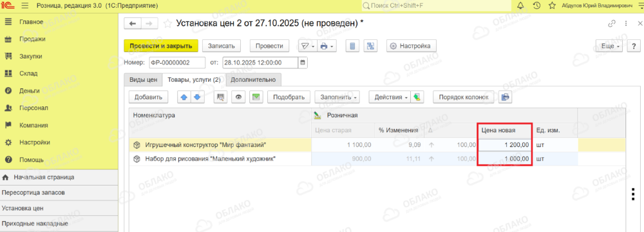Open the print dropdown
The image size is (644, 232).
point(327,46)
